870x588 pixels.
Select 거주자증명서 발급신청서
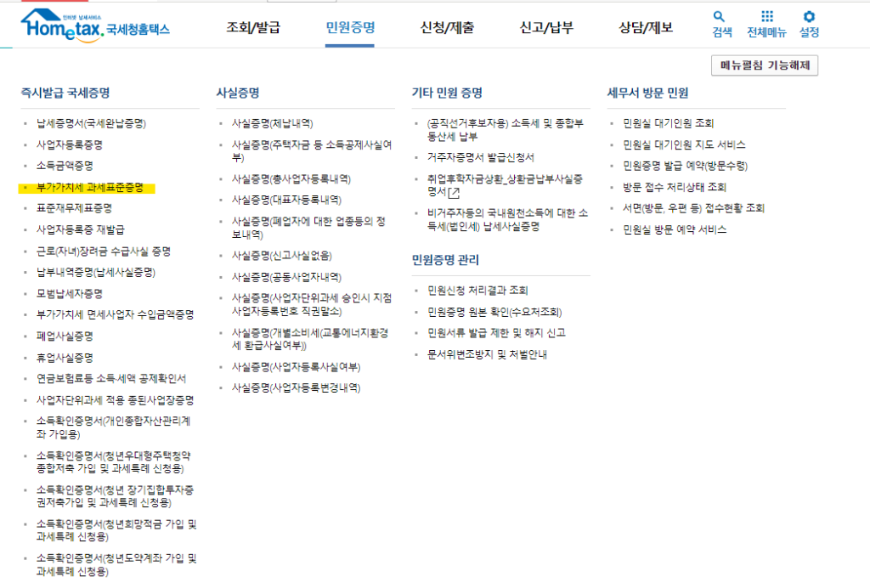[x=481, y=157]
